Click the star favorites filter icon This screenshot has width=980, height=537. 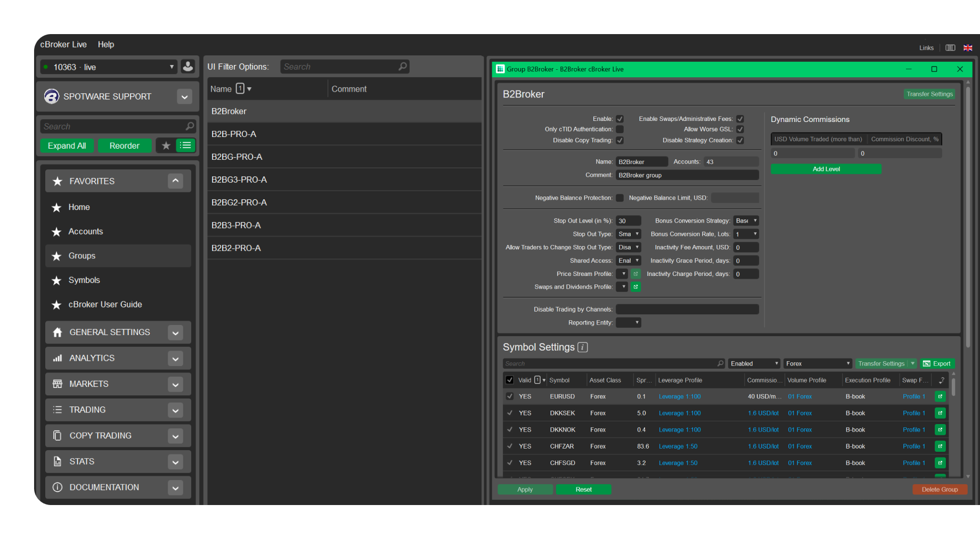[x=166, y=145]
